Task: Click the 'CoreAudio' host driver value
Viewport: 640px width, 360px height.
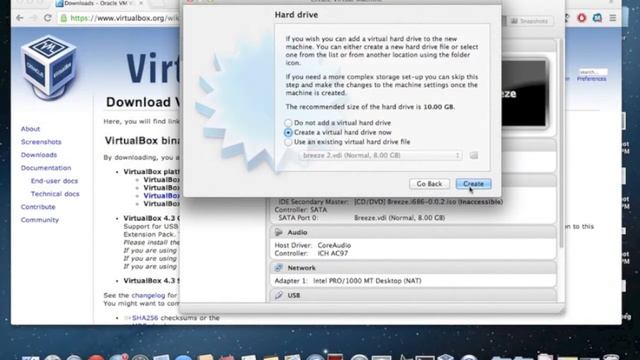Action: click(x=334, y=245)
